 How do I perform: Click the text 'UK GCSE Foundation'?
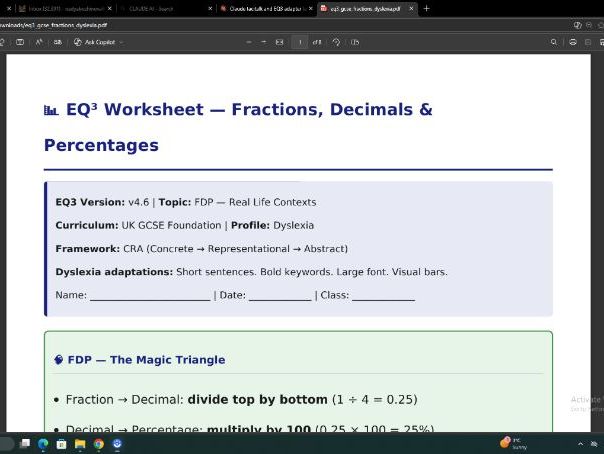click(x=171, y=225)
